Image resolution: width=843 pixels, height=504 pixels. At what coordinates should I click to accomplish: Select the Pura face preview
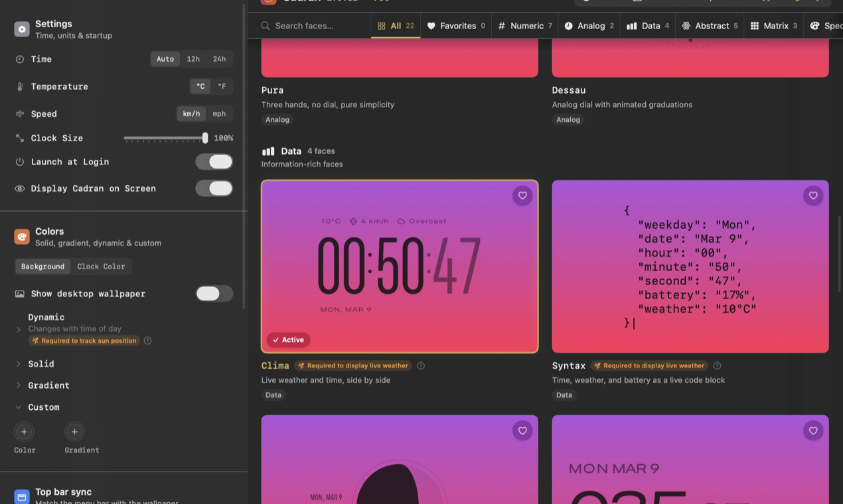(x=400, y=58)
